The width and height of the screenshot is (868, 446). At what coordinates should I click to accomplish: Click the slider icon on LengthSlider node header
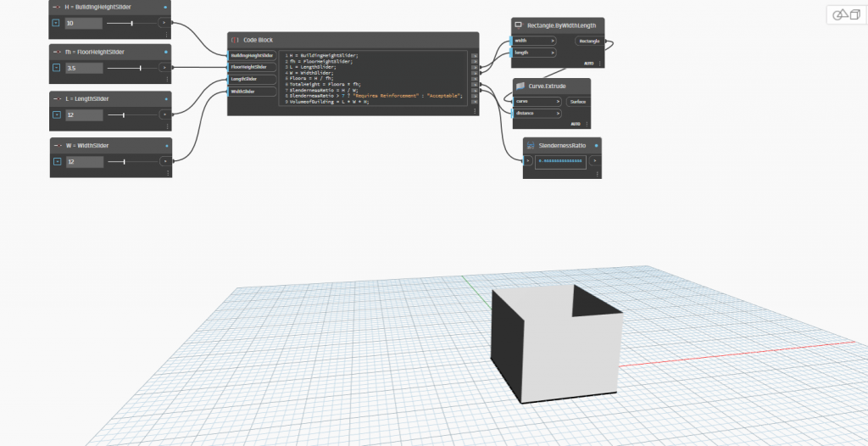click(x=57, y=98)
